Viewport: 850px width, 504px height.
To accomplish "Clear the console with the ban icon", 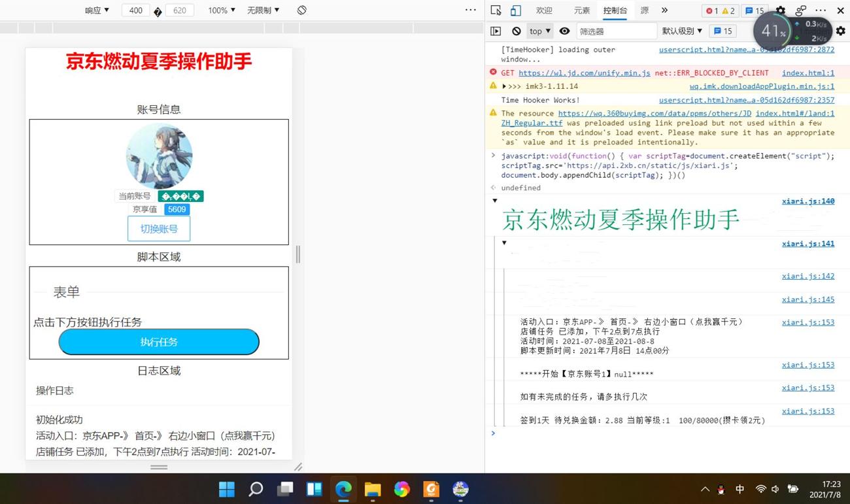I will [x=517, y=31].
